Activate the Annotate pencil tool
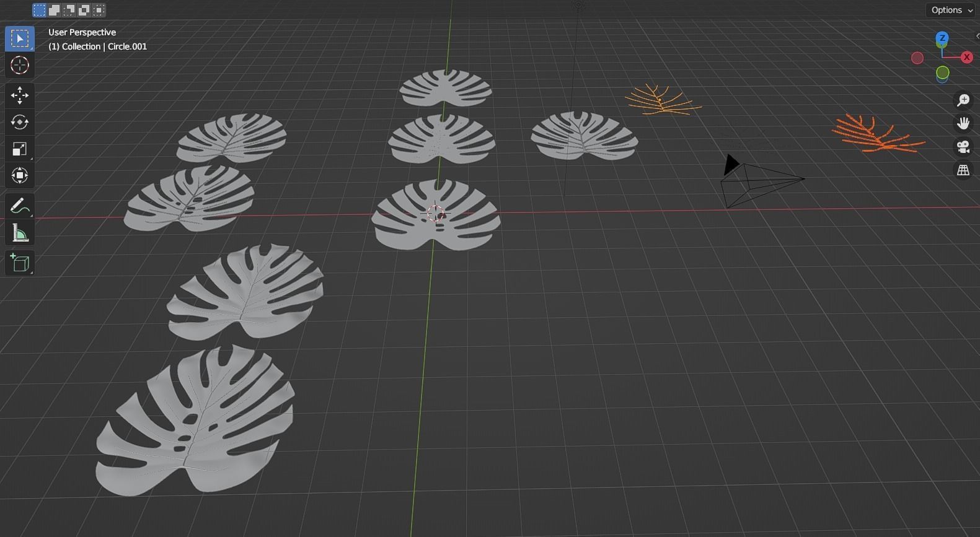The image size is (980, 537). [19, 206]
